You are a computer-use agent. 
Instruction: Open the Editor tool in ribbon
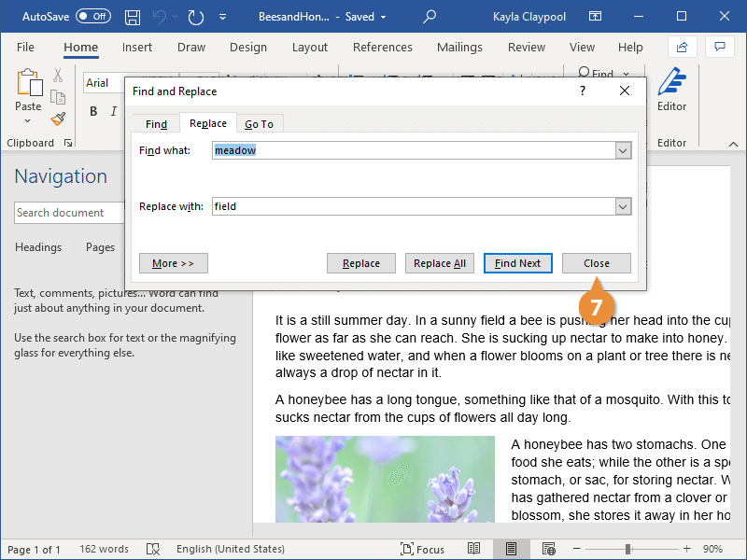[671, 90]
